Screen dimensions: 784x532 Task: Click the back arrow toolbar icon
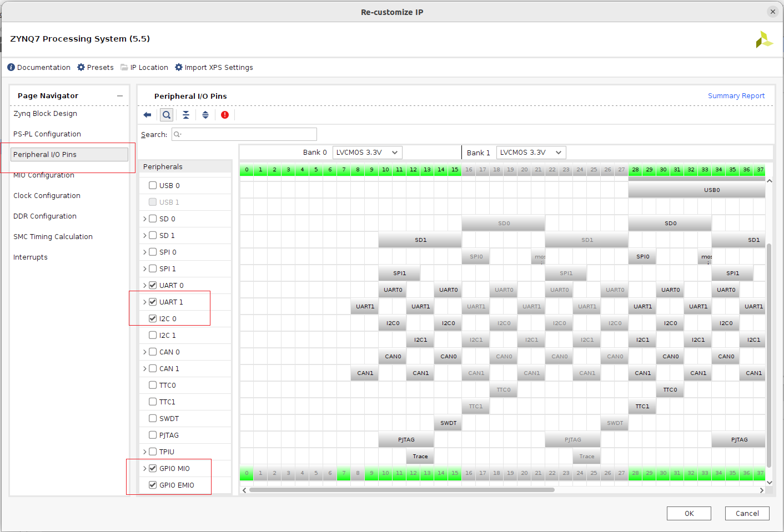point(147,115)
